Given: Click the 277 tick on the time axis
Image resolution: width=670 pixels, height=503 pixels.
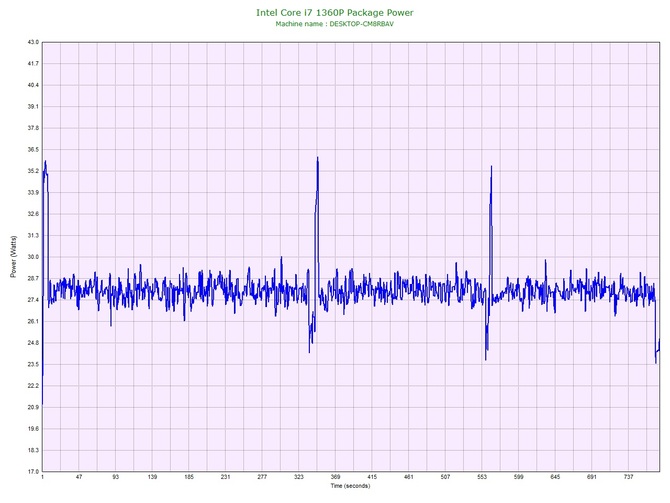Looking at the screenshot, I should 262,477.
